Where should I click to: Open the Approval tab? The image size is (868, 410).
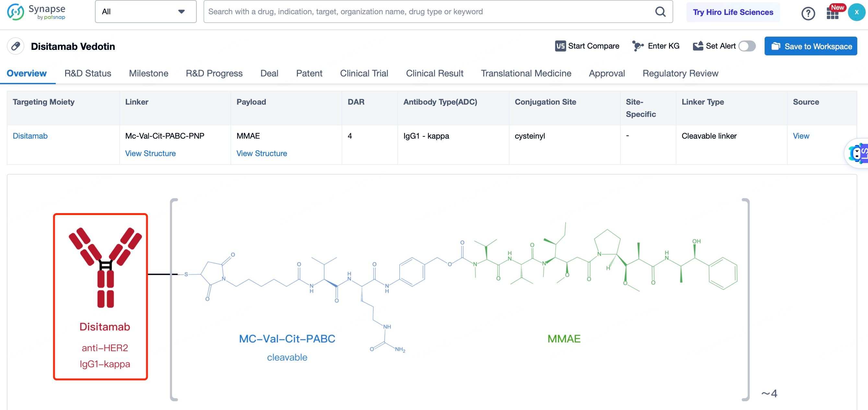pos(607,73)
